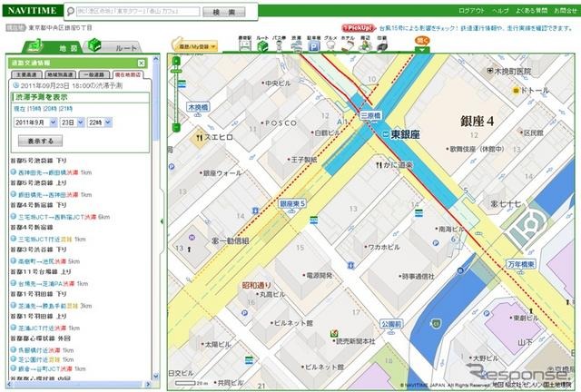Click the 表示する display button
581x392 pixels.
[40, 141]
